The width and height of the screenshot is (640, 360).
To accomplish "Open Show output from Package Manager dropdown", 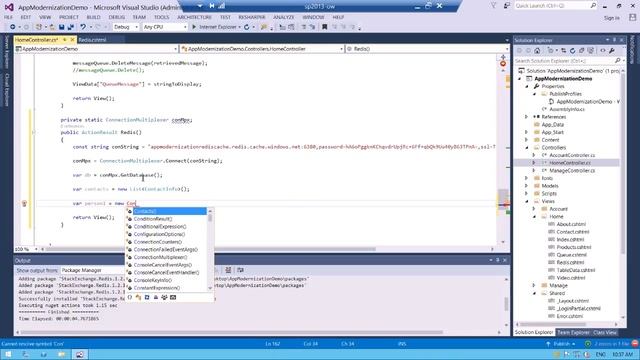I will pos(93,270).
